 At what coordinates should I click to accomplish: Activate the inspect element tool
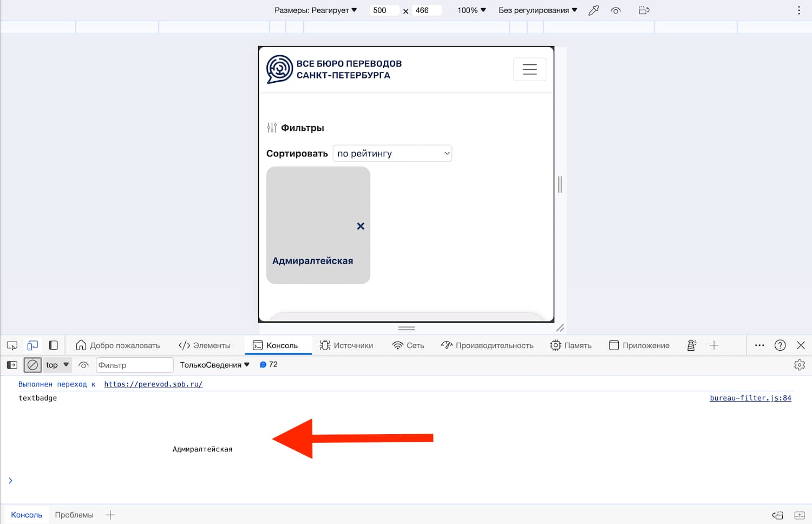[x=12, y=345]
